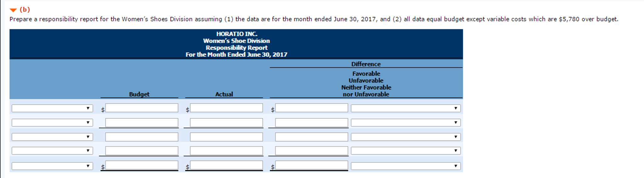
Task: Click the second row Budget input field
Action: click(142, 123)
